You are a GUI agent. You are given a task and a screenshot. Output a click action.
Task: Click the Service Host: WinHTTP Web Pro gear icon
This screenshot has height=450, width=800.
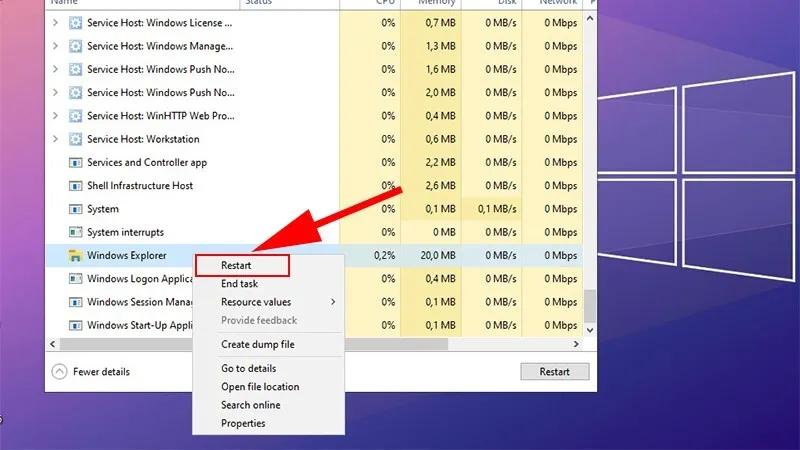tap(76, 116)
